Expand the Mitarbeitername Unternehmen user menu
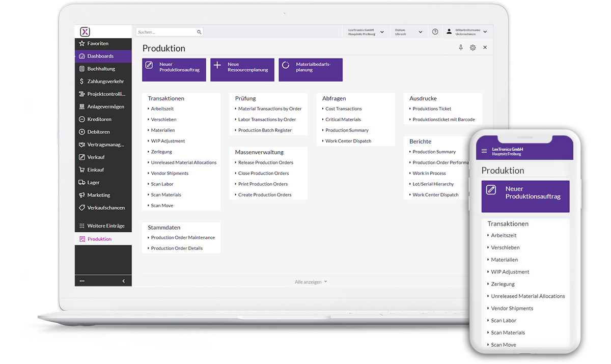The height and width of the screenshot is (364, 611). 466,31
